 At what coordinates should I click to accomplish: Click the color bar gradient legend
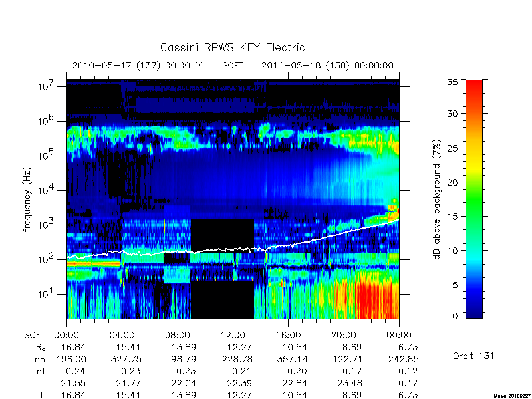[x=474, y=199]
